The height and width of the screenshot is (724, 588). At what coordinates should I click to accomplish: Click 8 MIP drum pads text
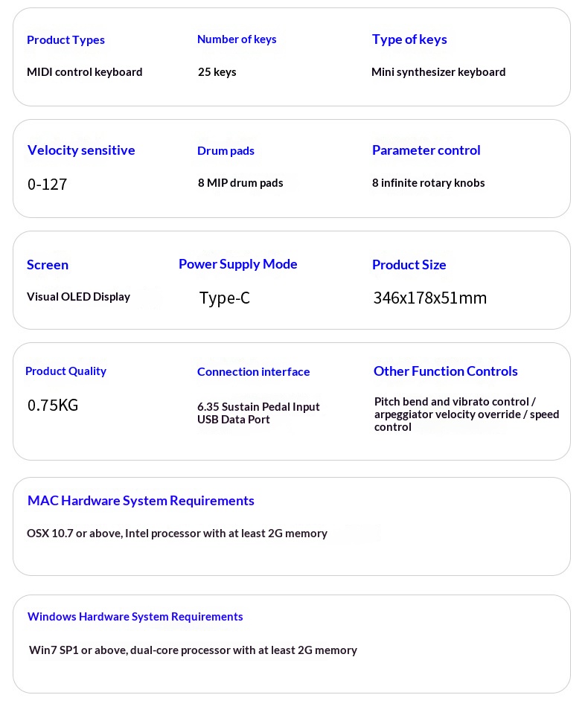(x=240, y=183)
